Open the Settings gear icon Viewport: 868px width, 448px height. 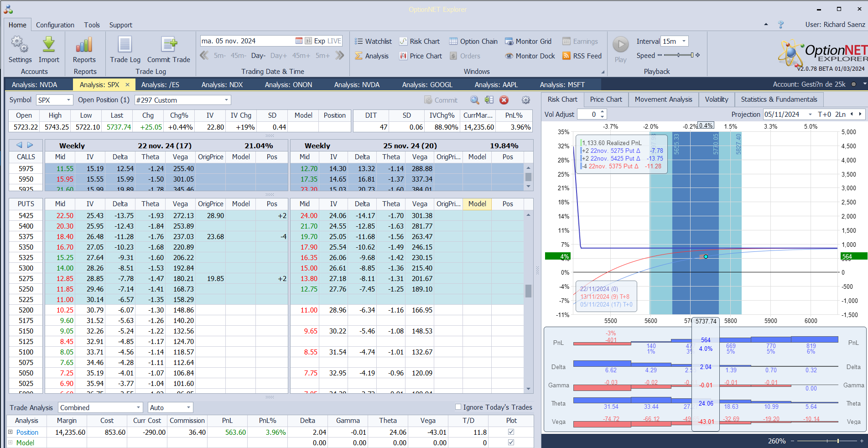tap(20, 45)
